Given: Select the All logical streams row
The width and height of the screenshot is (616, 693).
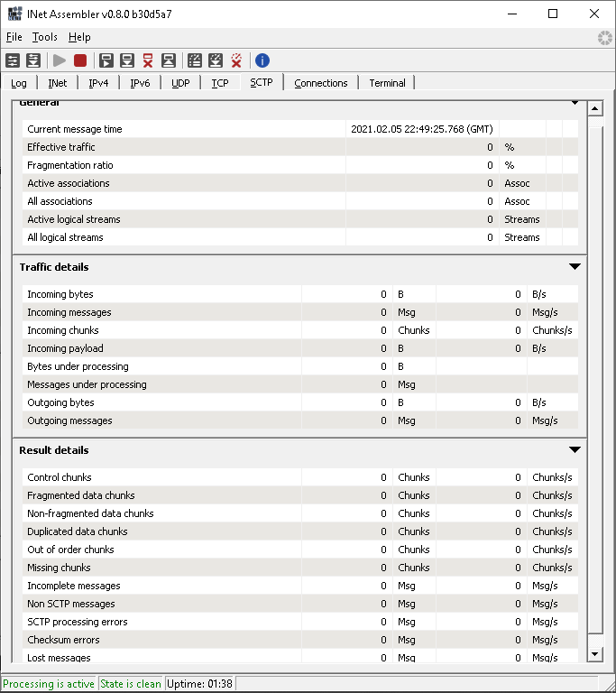Looking at the screenshot, I should point(300,238).
